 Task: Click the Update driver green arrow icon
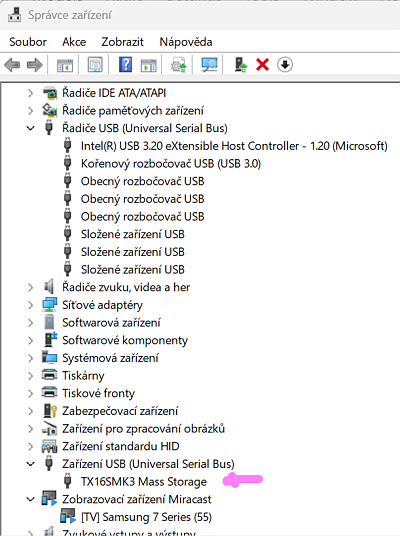click(x=241, y=64)
